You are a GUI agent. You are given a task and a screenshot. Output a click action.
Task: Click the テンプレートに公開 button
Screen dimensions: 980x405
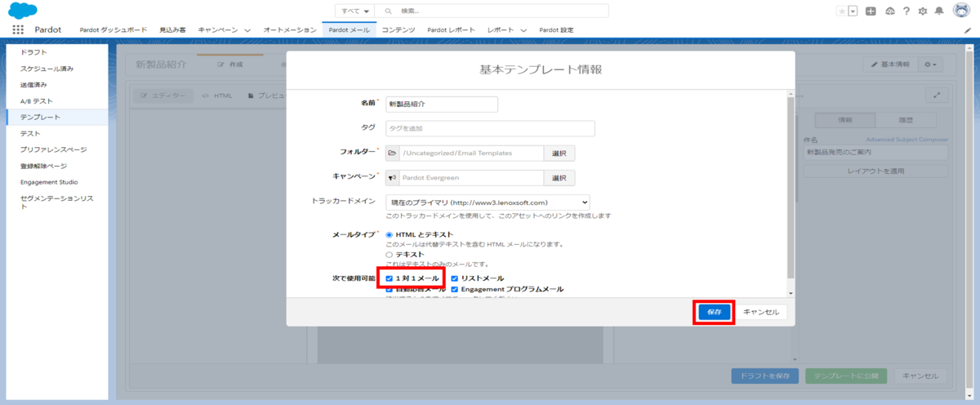(x=846, y=376)
